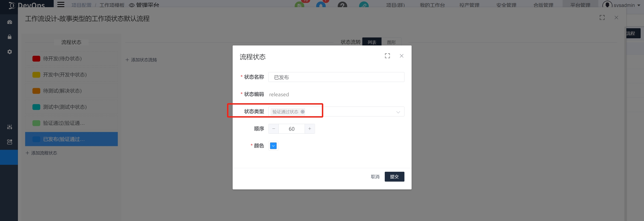Click the dashboard gauge icon in sidebar
The height and width of the screenshot is (221, 644).
tap(9, 22)
